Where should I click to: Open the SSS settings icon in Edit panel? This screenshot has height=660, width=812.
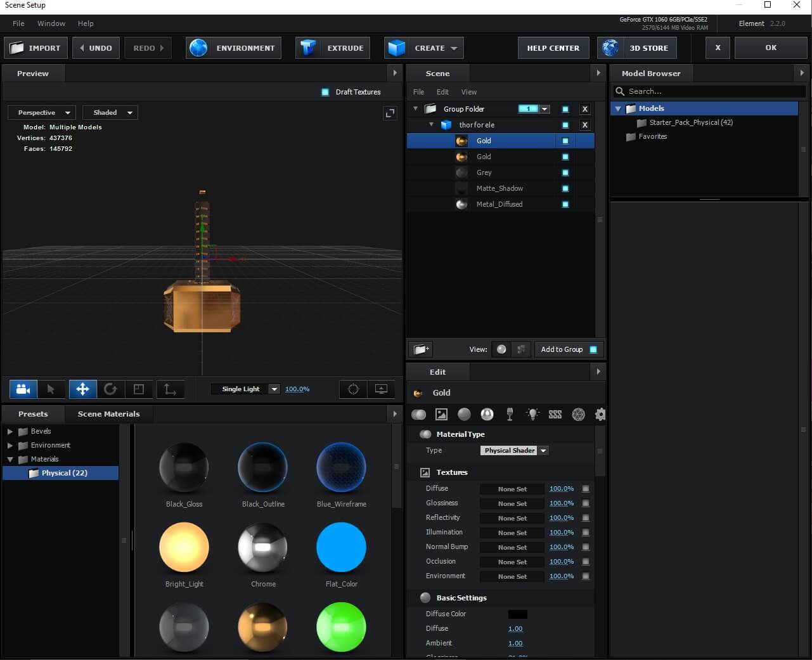[x=555, y=415]
